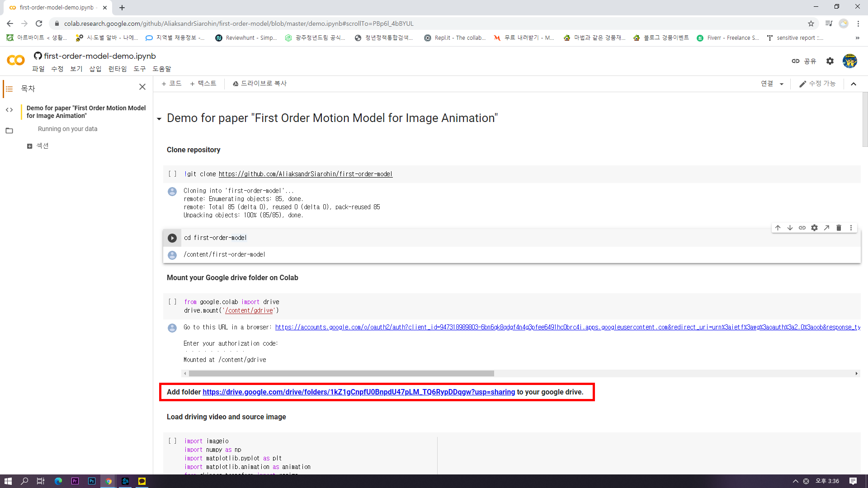Viewport: 868px width, 488px height.
Task: Run the cd first-order-model cell
Action: click(x=172, y=238)
